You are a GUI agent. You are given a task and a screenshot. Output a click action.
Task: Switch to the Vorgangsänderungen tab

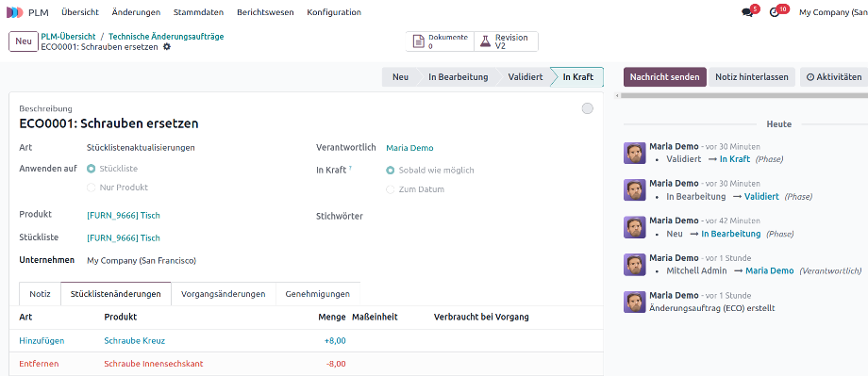223,294
